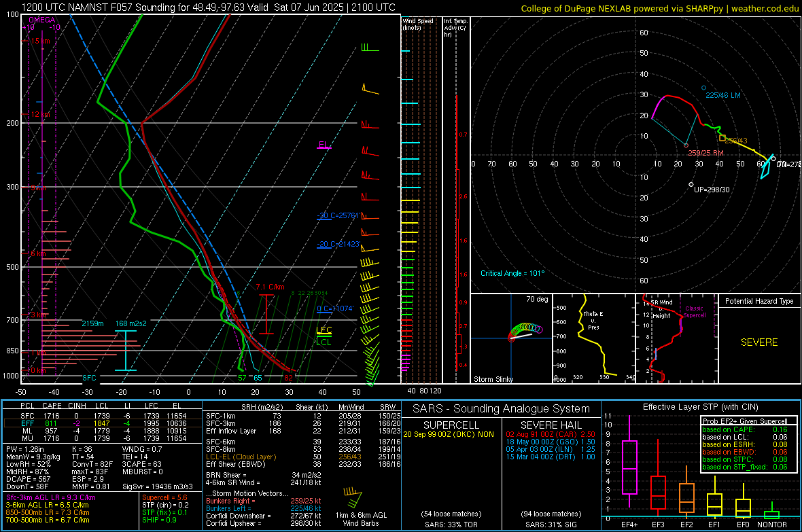Click the magenta EL level label
The width and height of the screenshot is (802, 532).
click(x=324, y=145)
